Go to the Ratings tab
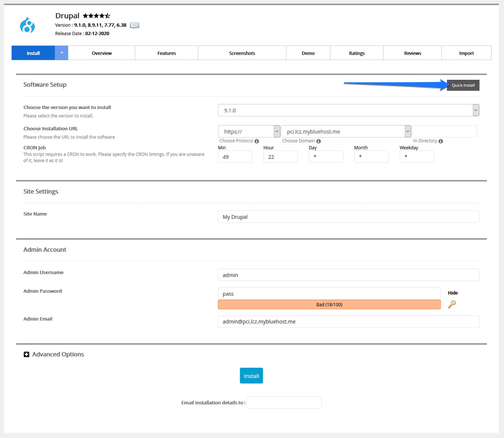The height and width of the screenshot is (438, 504). click(x=357, y=53)
